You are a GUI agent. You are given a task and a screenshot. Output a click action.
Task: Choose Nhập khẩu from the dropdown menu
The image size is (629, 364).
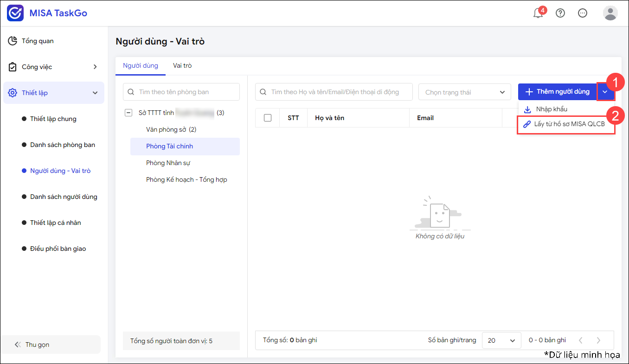tap(551, 109)
